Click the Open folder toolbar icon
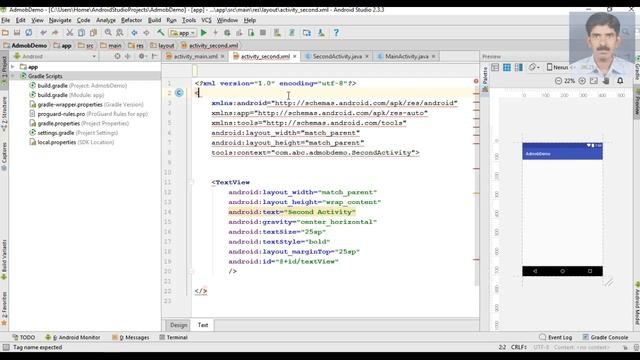 pos(5,33)
